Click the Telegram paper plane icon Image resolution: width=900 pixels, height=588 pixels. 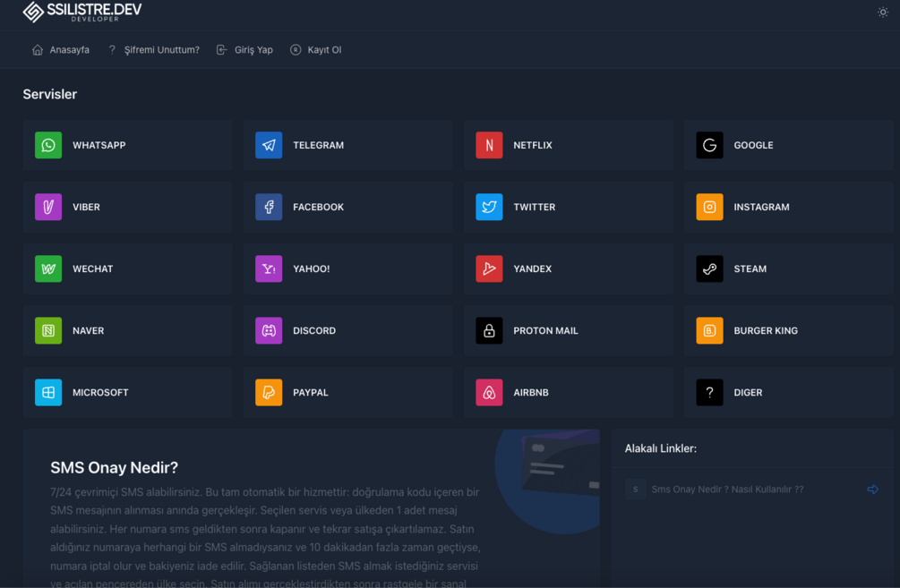coord(269,145)
